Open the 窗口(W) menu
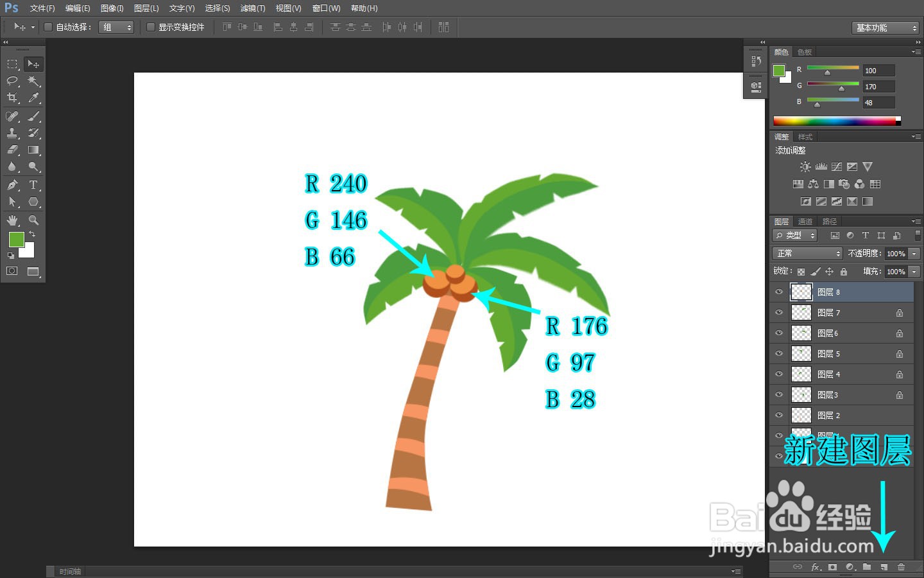 click(x=326, y=8)
